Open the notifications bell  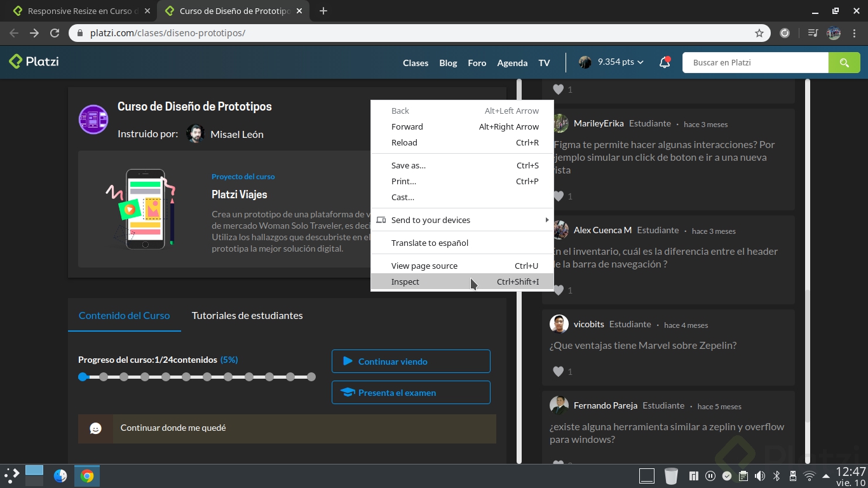coord(664,62)
